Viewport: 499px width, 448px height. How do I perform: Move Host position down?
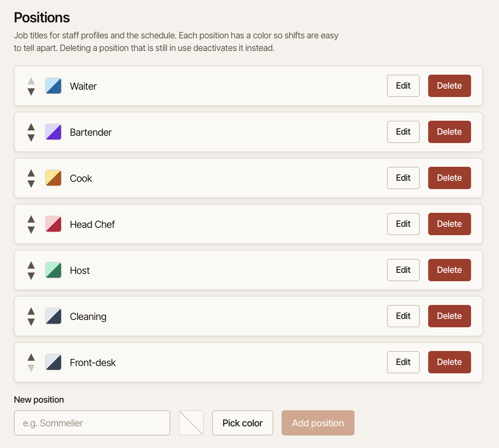point(31,276)
